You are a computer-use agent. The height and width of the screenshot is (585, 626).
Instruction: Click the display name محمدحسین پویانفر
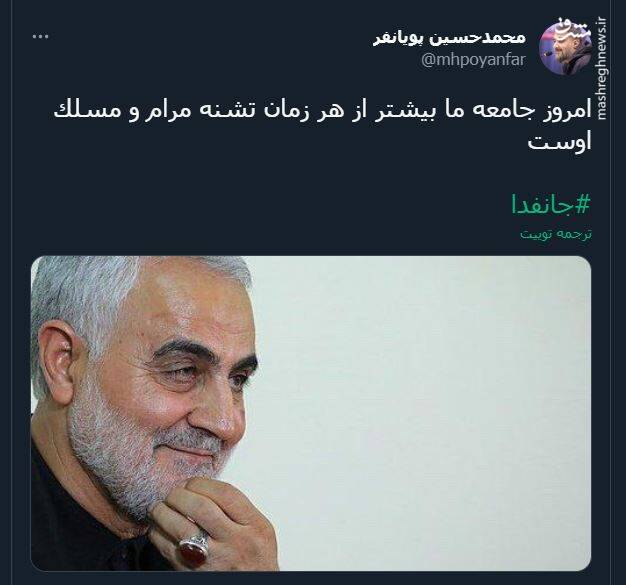[x=449, y=38]
